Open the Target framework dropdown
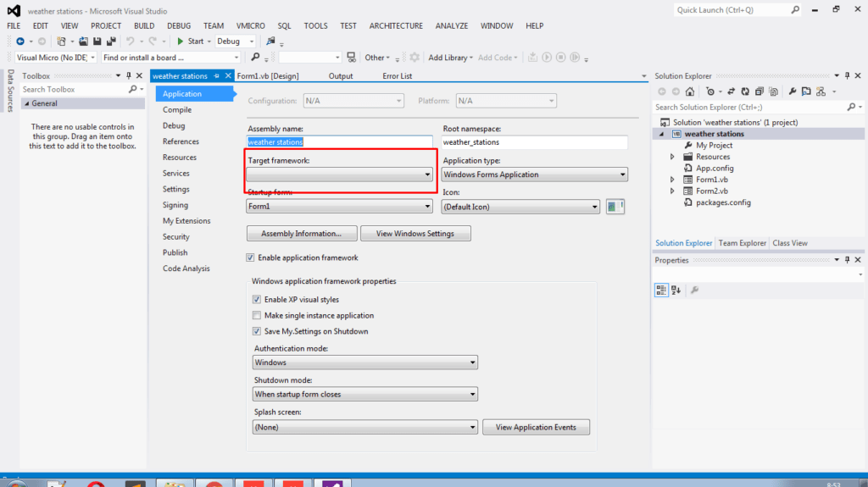Viewport: 868px width, 487px height. (339, 174)
